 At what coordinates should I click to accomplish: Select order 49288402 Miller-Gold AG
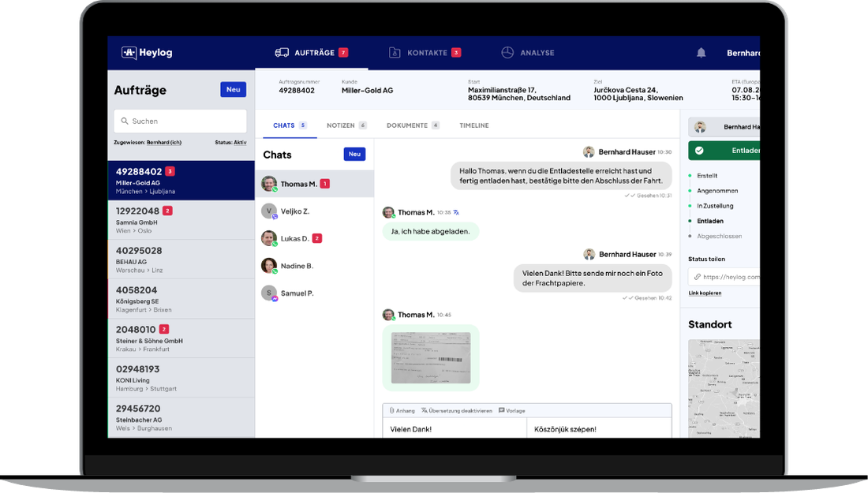point(181,181)
